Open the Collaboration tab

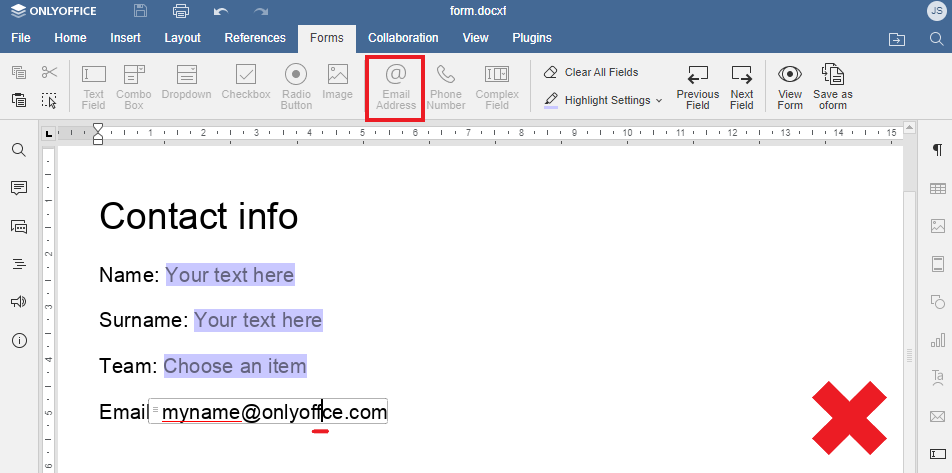click(403, 38)
